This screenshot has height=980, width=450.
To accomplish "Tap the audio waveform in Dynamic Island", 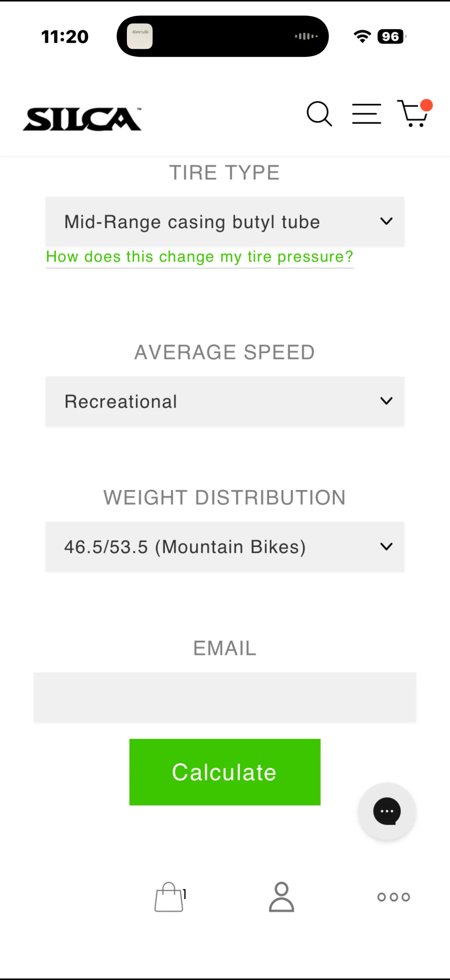I will [x=306, y=36].
